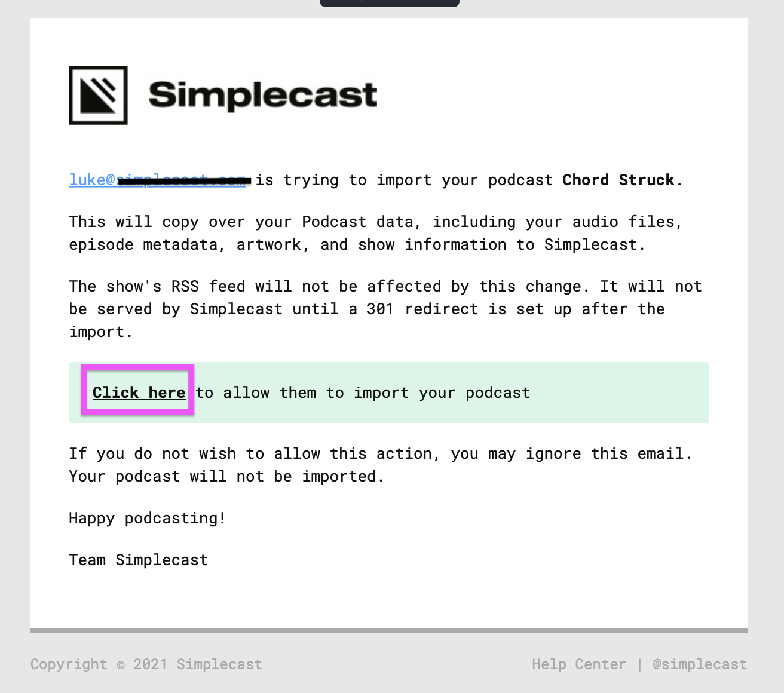
Task: Select the bold Chord Struck podcast name
Action: click(x=618, y=180)
